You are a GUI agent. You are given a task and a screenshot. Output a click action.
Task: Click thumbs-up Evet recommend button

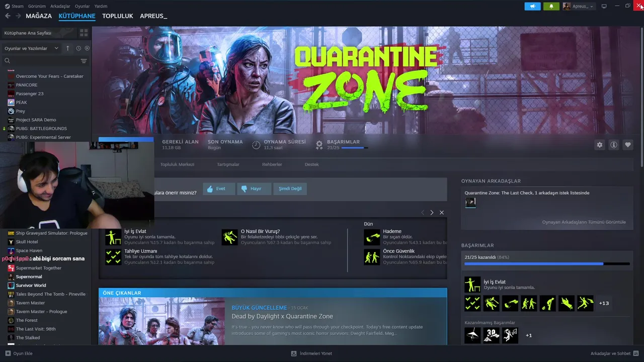[x=219, y=189]
